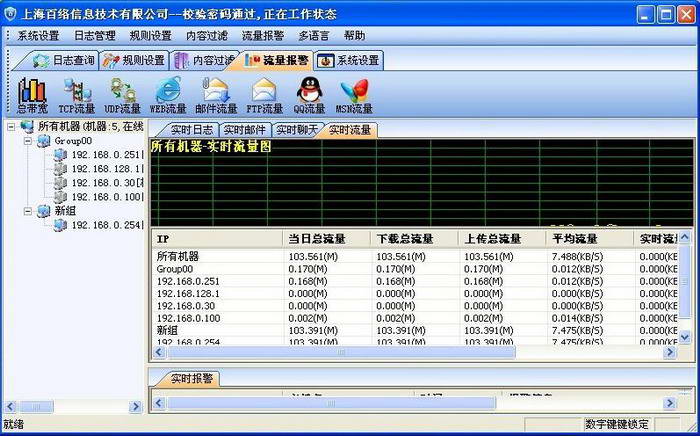Select the 192.168.0.100 row in traffic table

(x=415, y=318)
